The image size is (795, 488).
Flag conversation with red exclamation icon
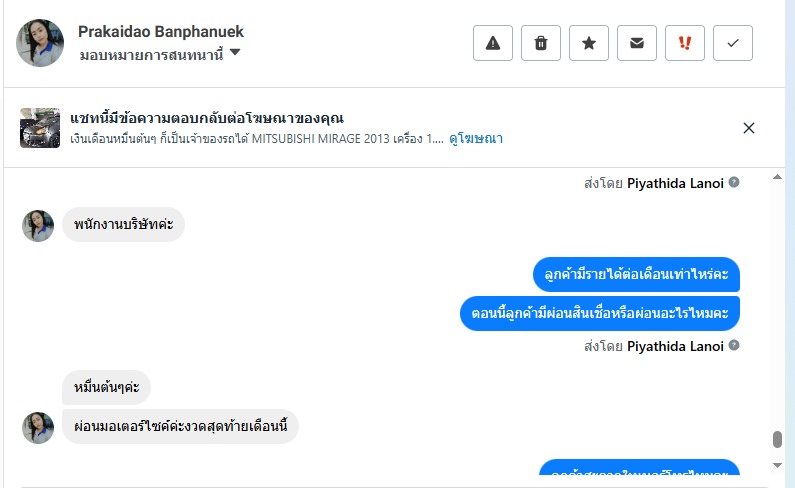coord(685,43)
